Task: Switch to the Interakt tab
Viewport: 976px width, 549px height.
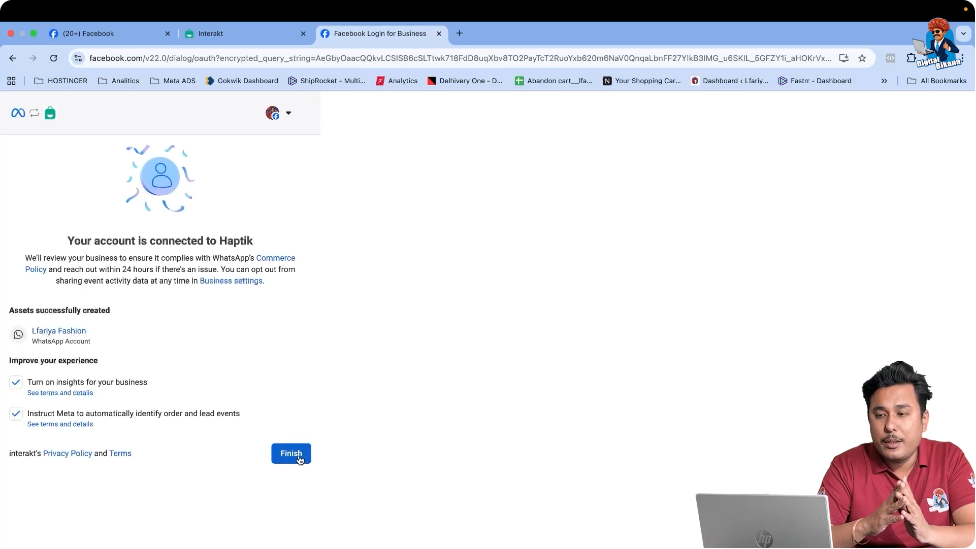Action: tap(243, 34)
